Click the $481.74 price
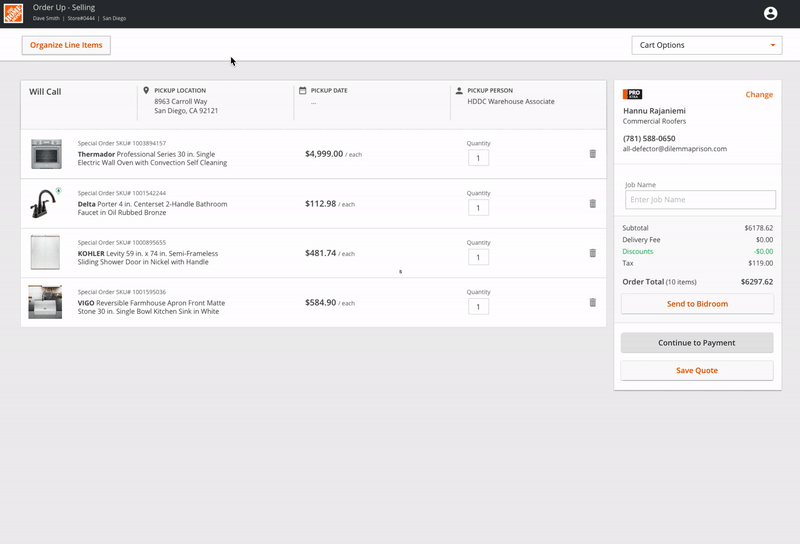800x544 pixels. point(320,253)
